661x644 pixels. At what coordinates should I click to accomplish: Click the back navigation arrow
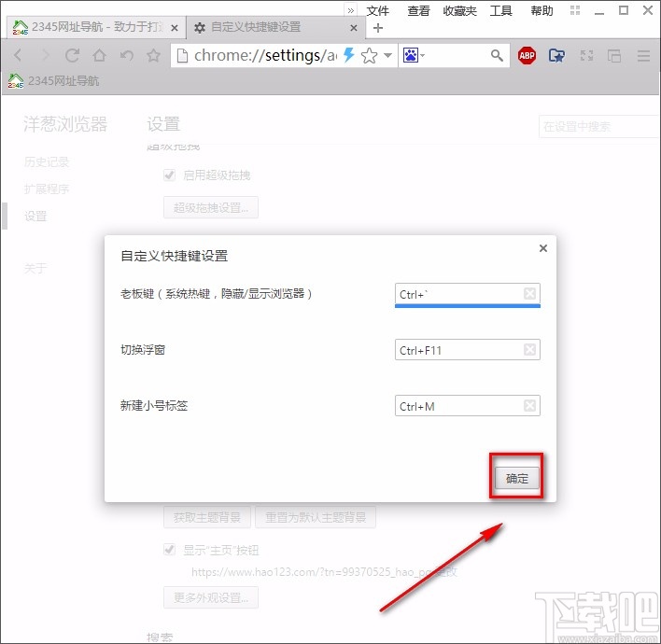tap(18, 55)
